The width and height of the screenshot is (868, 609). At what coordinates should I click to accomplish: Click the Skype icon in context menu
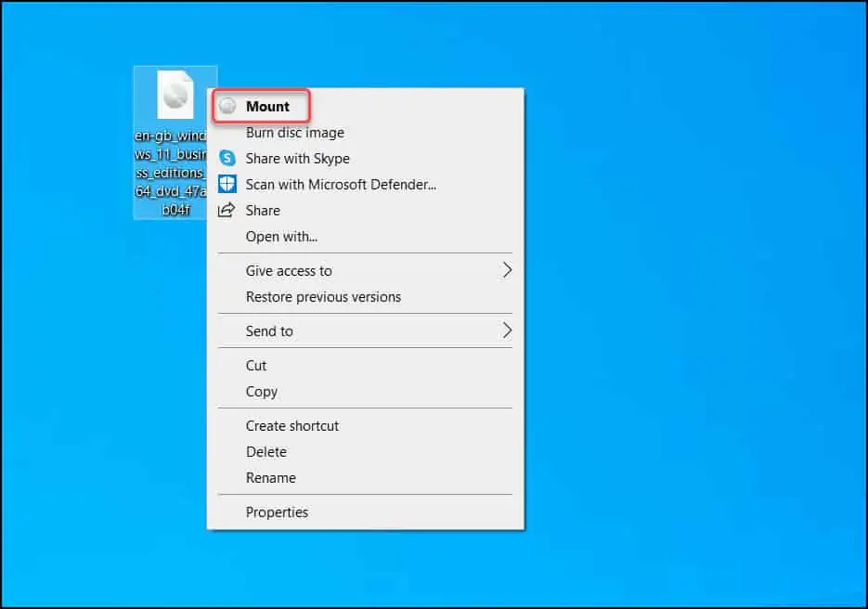pos(227,158)
